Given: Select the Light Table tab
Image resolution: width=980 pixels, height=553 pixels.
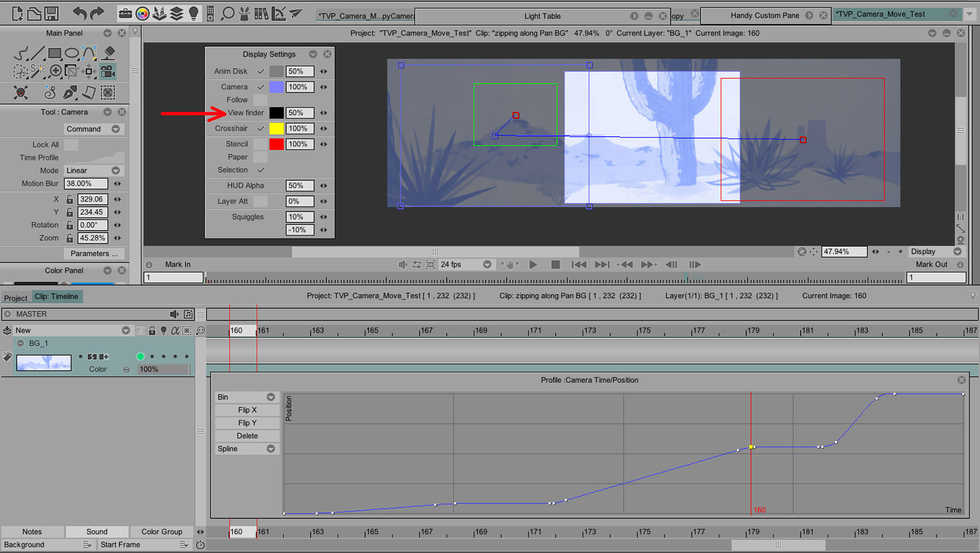Looking at the screenshot, I should coord(542,16).
